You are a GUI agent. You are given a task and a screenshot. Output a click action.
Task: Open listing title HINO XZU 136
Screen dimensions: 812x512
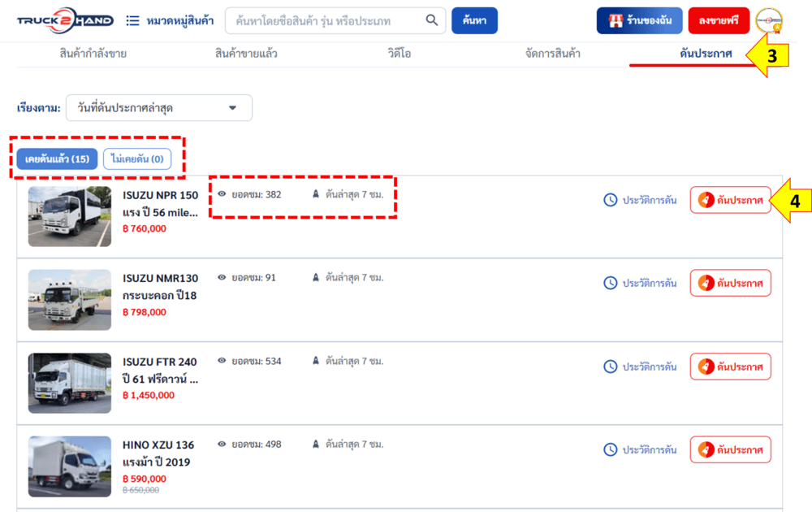158,453
